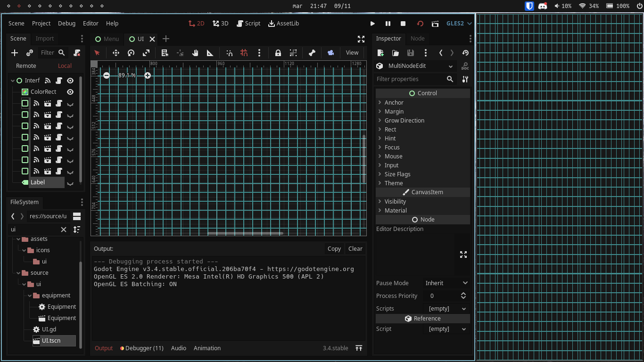The image size is (644, 362).
Task: Activate the Rotate Mode tool
Action: coord(131,53)
